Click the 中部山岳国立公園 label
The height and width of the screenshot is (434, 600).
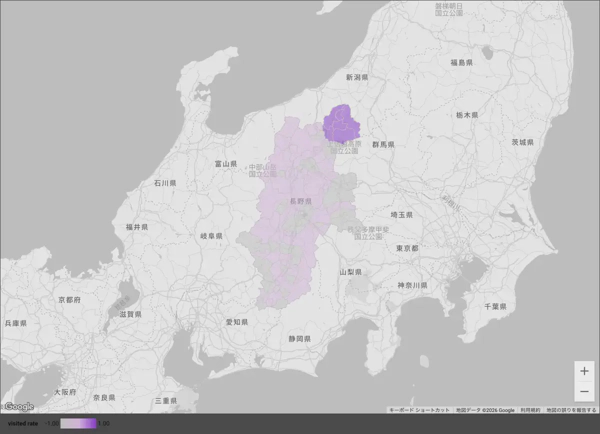(x=262, y=170)
